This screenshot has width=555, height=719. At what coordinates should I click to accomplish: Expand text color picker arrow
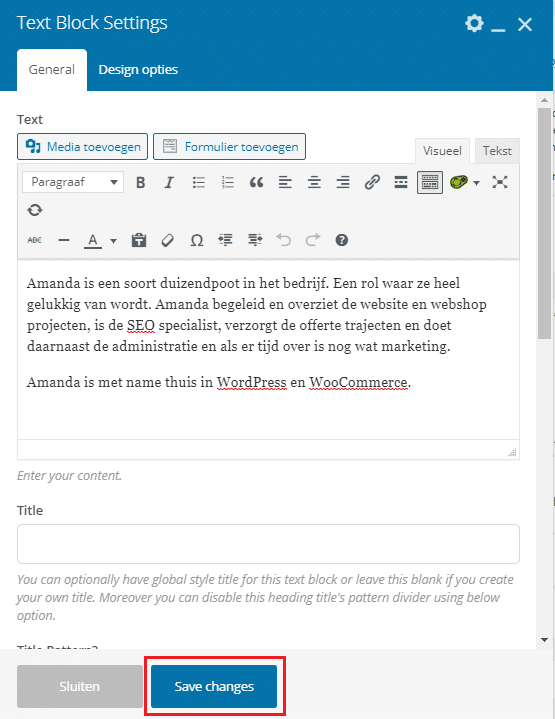coord(113,241)
